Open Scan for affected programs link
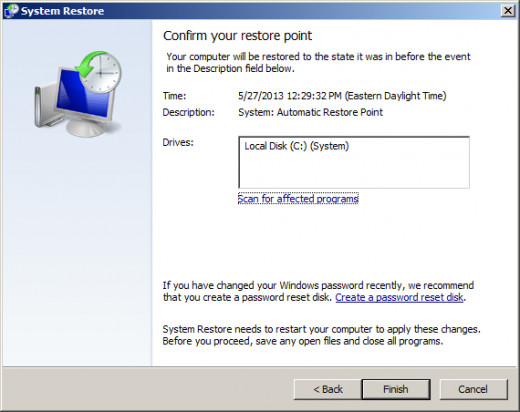 click(298, 199)
